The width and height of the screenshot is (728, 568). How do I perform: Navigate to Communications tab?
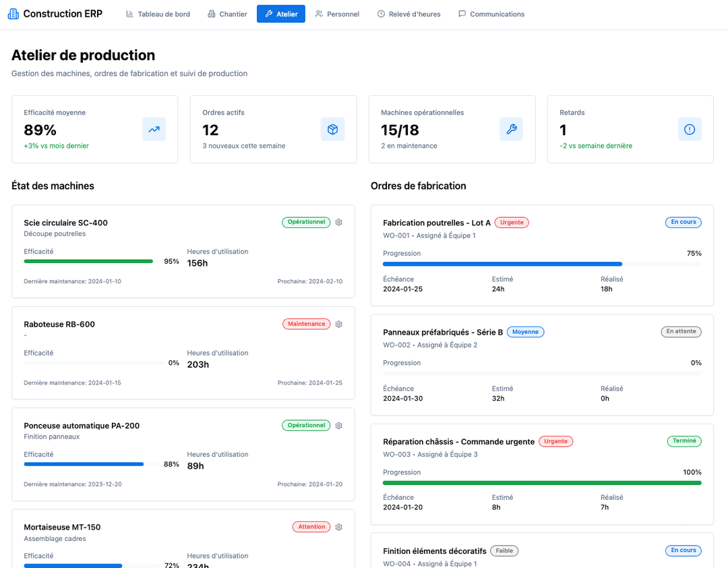pos(491,14)
